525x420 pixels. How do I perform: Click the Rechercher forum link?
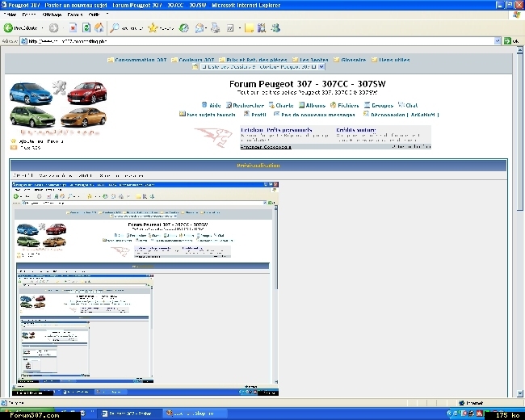point(249,106)
